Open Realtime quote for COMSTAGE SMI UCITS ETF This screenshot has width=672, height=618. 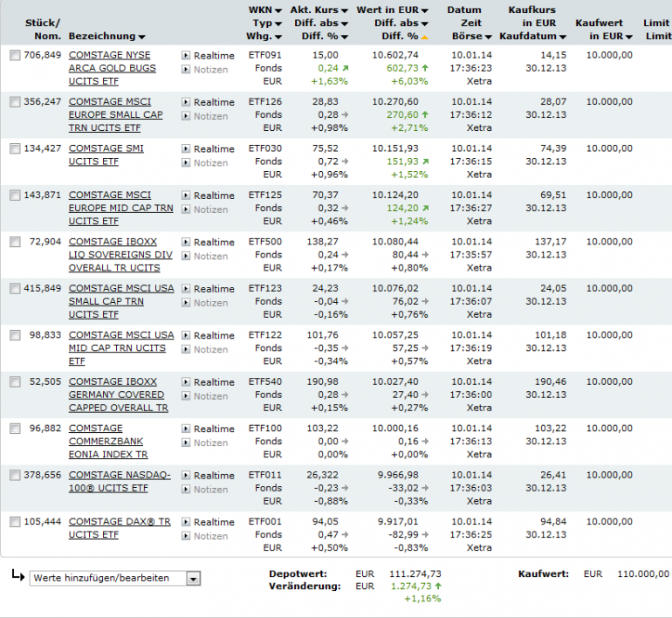(209, 149)
